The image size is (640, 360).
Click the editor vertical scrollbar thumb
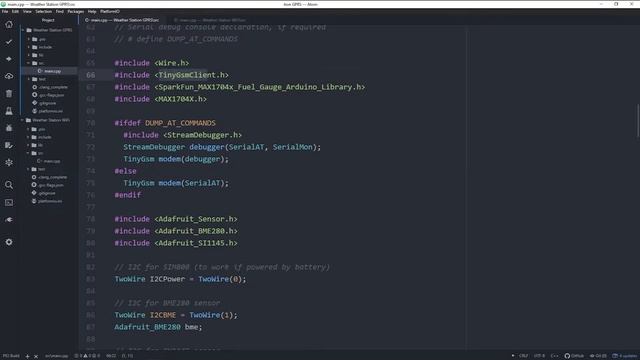click(x=638, y=121)
